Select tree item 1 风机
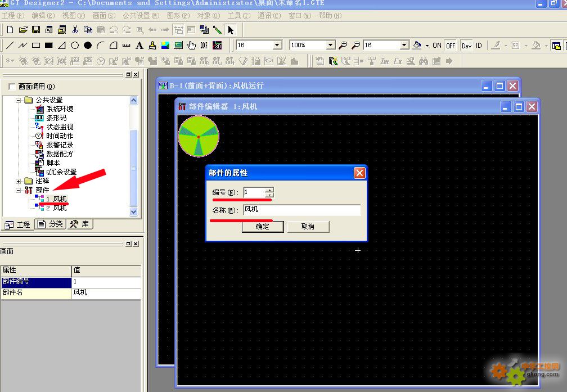Screen dimensions: 567x392 [x=56, y=199]
